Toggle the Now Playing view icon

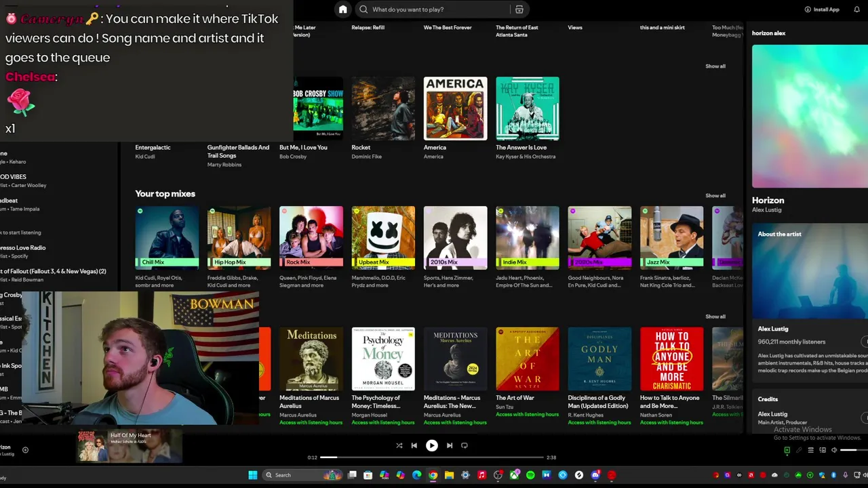point(787,450)
